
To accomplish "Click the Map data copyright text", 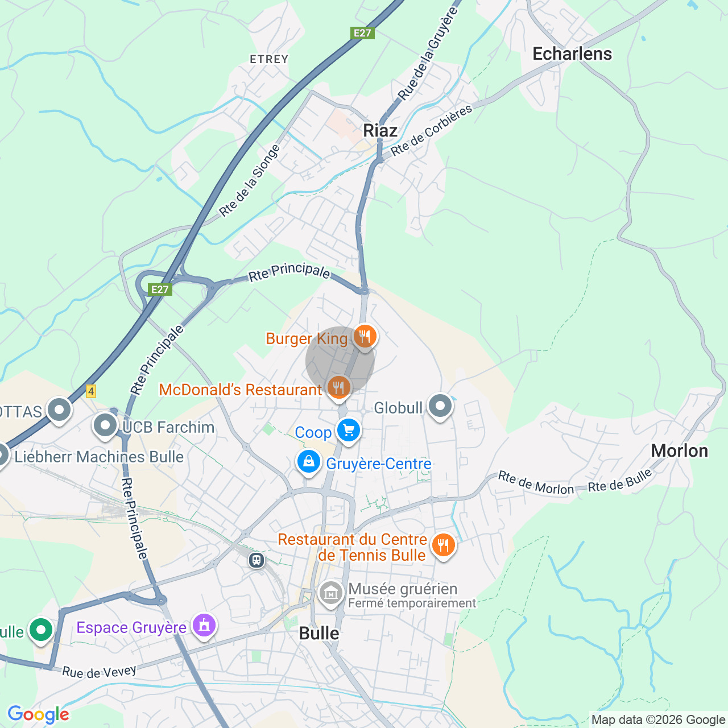I will click(658, 720).
